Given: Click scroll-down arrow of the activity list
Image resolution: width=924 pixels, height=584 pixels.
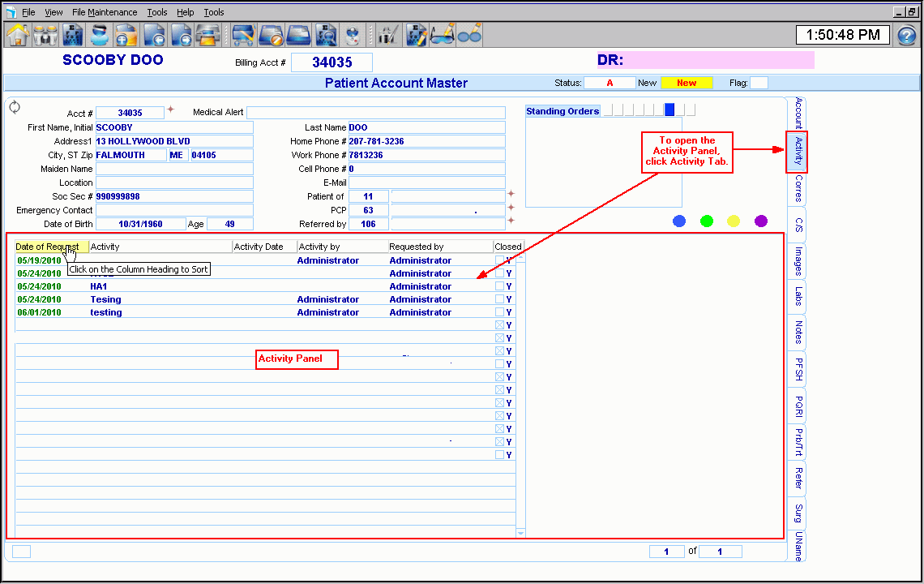Looking at the screenshot, I should (x=520, y=533).
